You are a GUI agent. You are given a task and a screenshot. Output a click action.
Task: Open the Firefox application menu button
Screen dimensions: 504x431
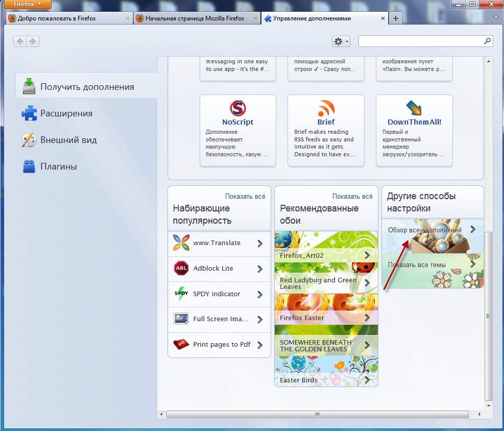28,4
